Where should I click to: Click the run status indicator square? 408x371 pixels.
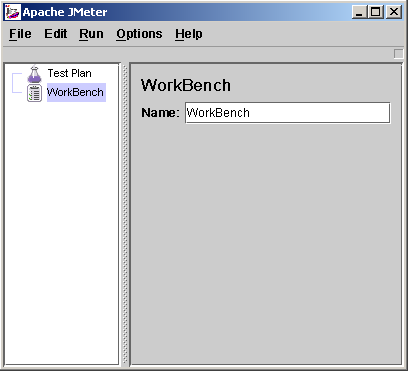click(398, 54)
